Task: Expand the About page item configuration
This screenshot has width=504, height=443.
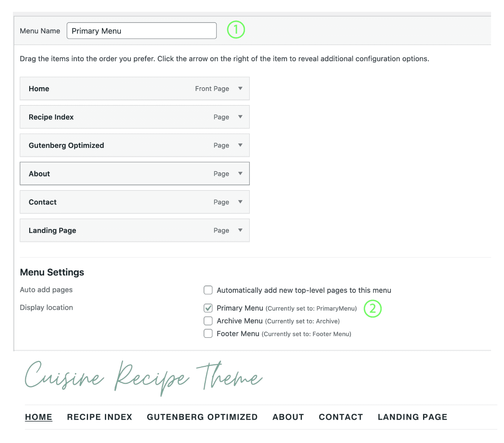Action: (x=240, y=173)
